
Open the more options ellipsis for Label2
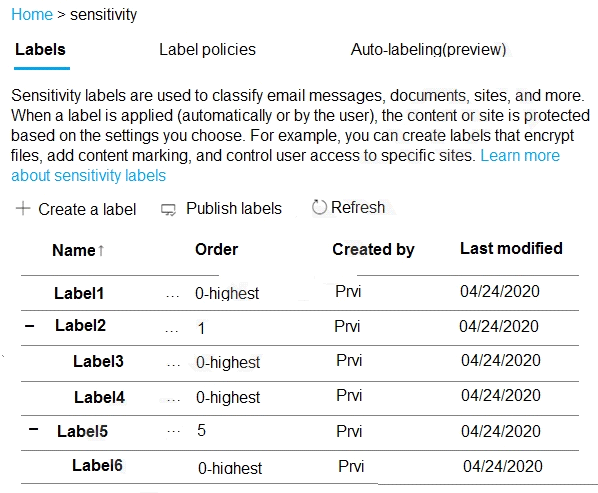pos(172,331)
